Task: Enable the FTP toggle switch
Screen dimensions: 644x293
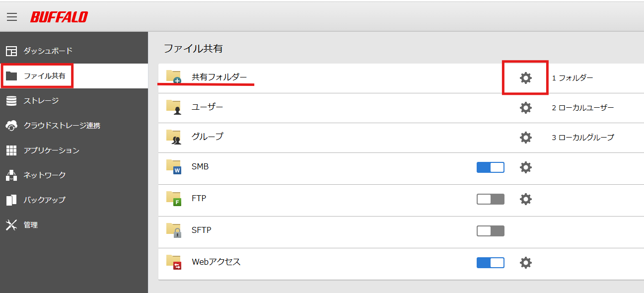Action: click(490, 199)
